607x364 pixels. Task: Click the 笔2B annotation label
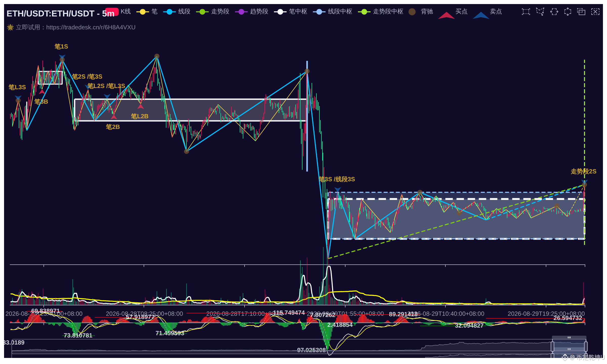[113, 127]
